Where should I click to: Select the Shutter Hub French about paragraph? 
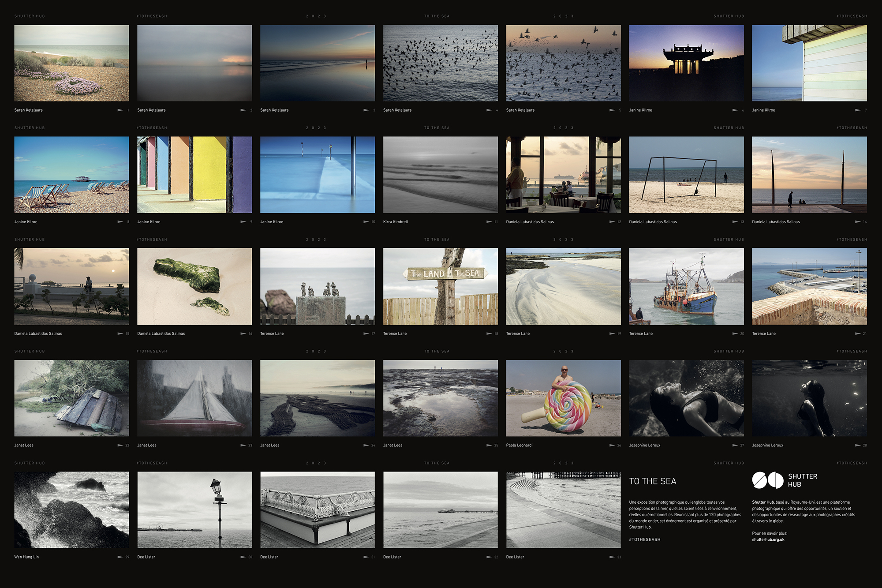pyautogui.click(x=804, y=512)
